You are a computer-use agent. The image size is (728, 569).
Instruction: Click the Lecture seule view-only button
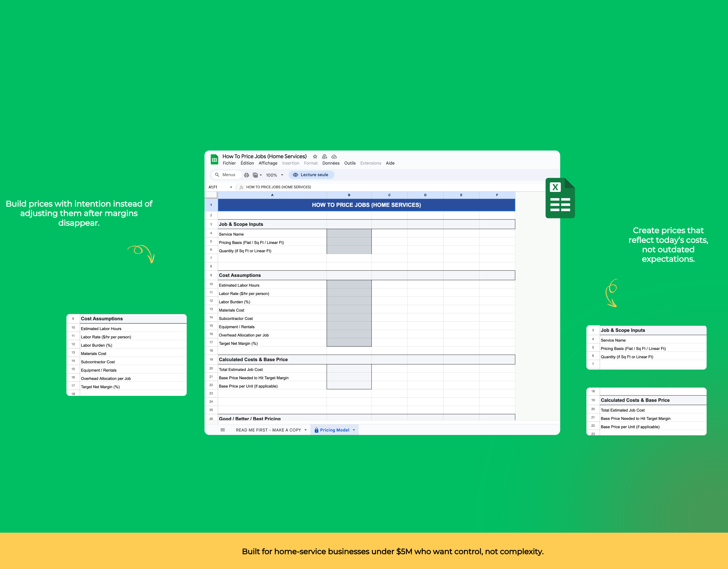(x=311, y=175)
